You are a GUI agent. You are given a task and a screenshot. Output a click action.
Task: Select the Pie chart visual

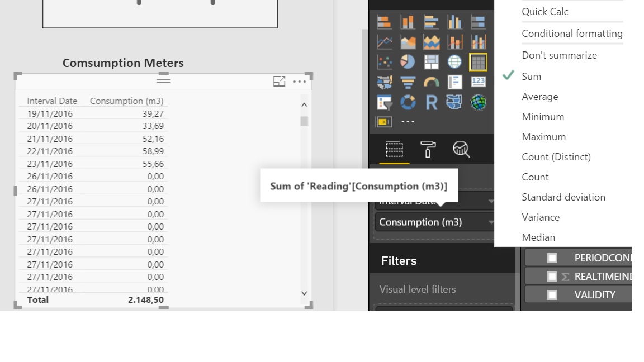408,62
